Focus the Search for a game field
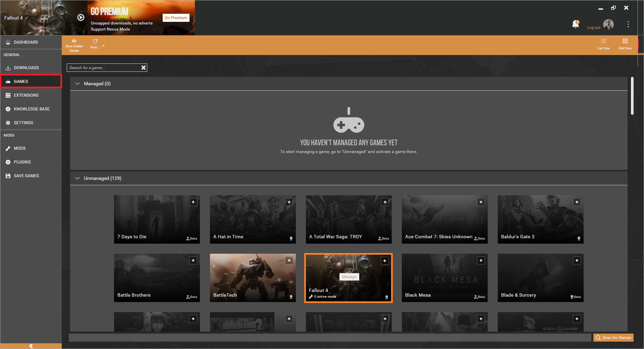644x349 pixels. [x=104, y=68]
